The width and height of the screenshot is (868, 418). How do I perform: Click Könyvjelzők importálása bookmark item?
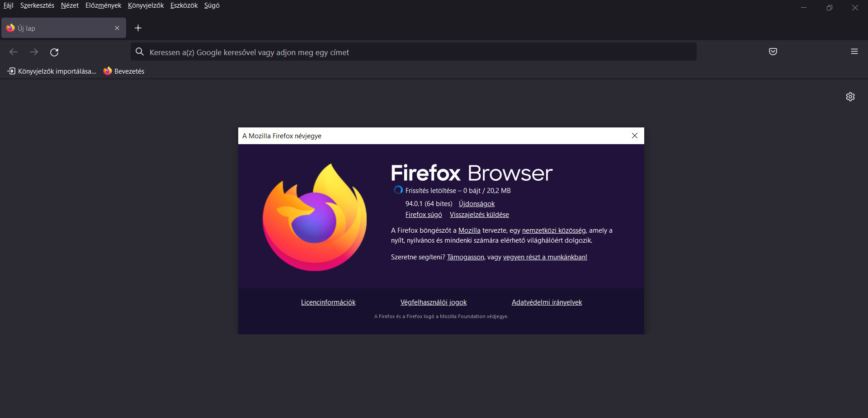(x=52, y=71)
